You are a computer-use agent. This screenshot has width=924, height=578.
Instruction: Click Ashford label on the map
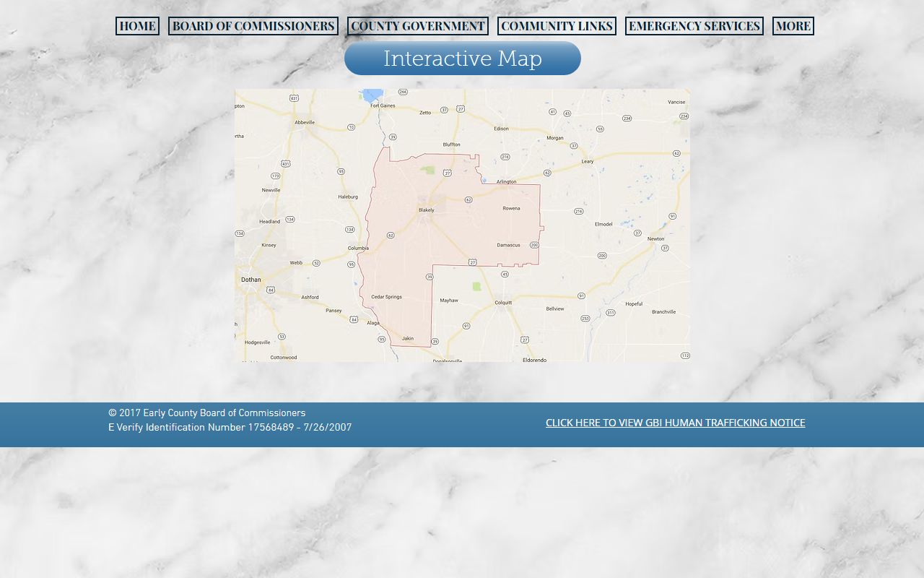tap(310, 297)
